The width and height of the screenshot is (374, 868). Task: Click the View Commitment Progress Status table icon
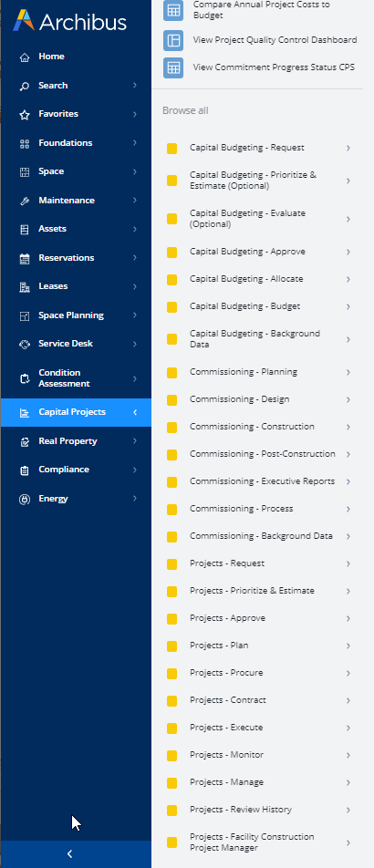tap(173, 67)
